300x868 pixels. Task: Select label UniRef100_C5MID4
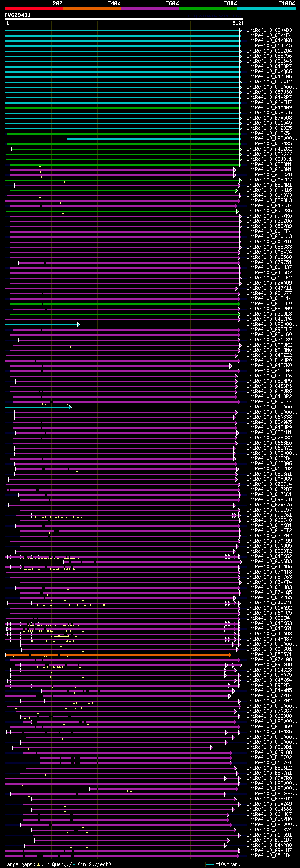point(269,856)
